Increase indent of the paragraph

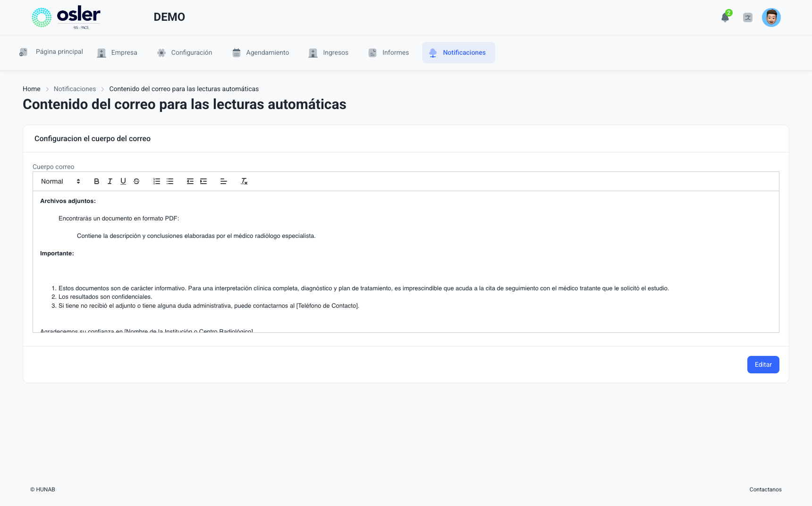[x=203, y=181]
